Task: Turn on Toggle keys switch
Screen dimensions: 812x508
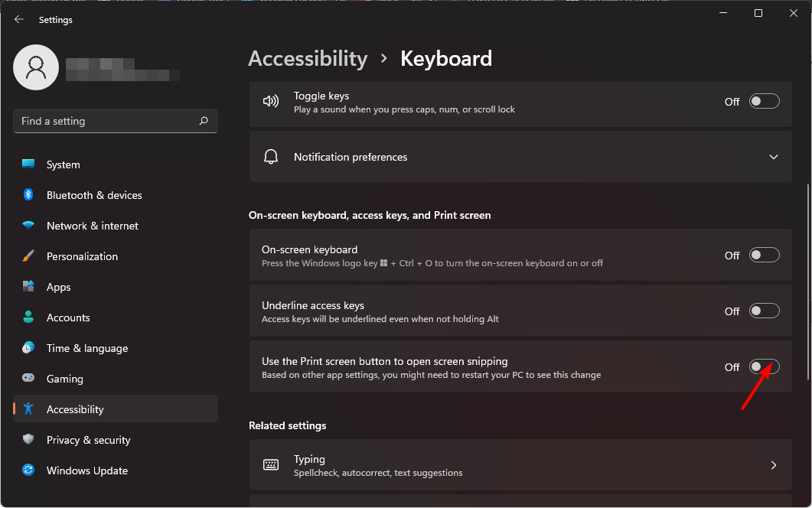Action: pyautogui.click(x=764, y=101)
